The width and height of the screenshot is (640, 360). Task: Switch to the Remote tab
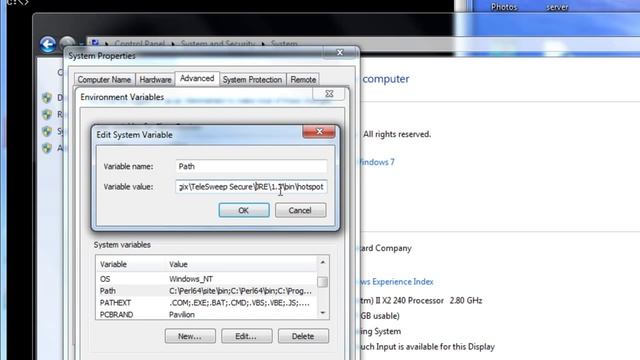click(x=303, y=80)
